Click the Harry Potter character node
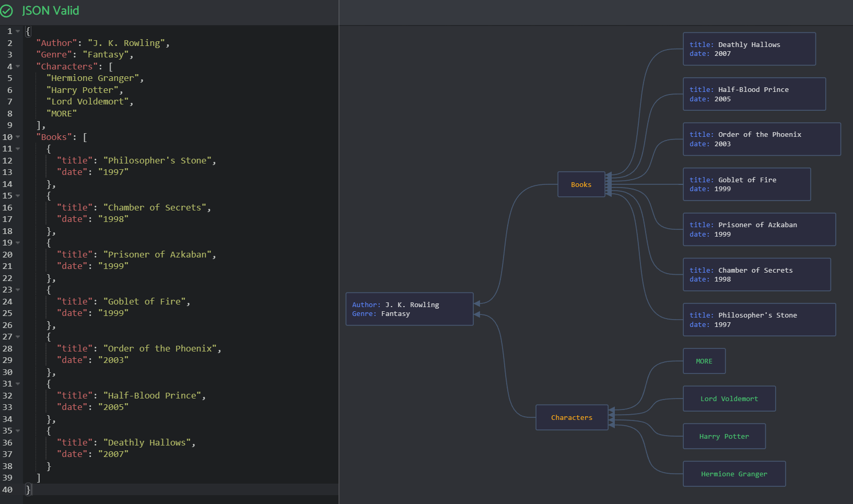Viewport: 853px width, 504px height. tap(724, 436)
